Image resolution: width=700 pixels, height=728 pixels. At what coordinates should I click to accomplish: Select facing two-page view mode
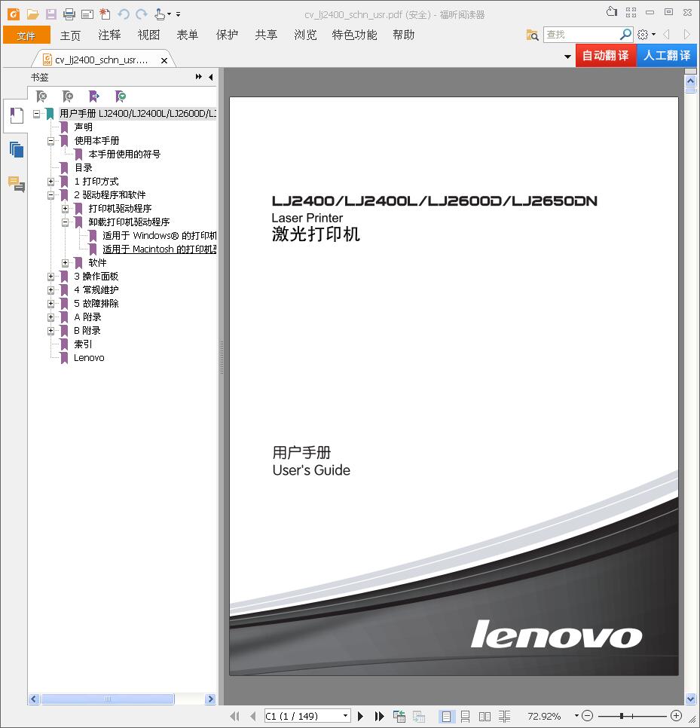[x=484, y=717]
